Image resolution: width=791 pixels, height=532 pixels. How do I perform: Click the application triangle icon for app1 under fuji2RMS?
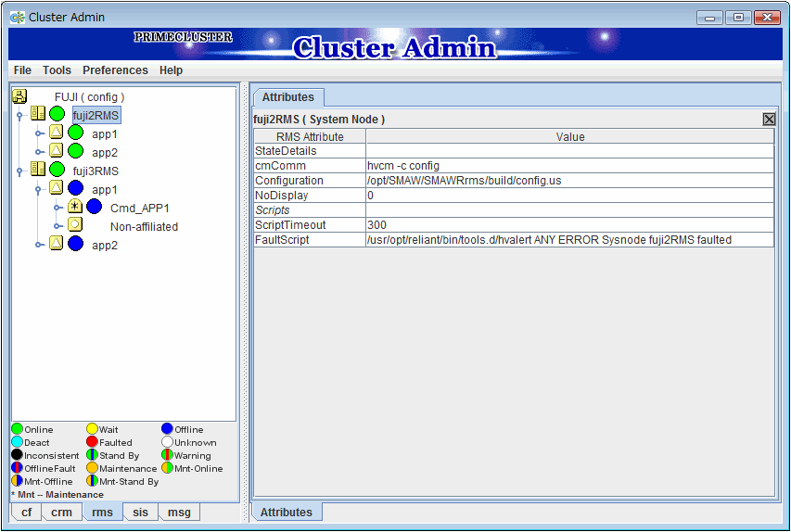point(56,133)
